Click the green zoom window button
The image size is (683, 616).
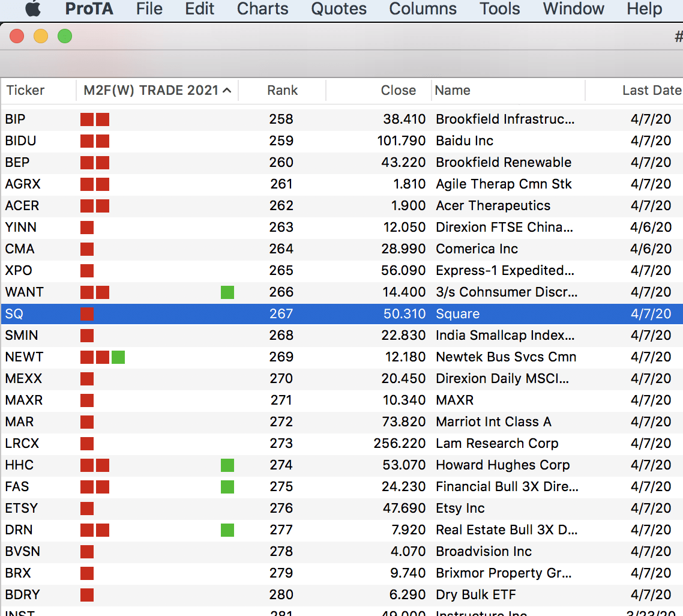(65, 37)
